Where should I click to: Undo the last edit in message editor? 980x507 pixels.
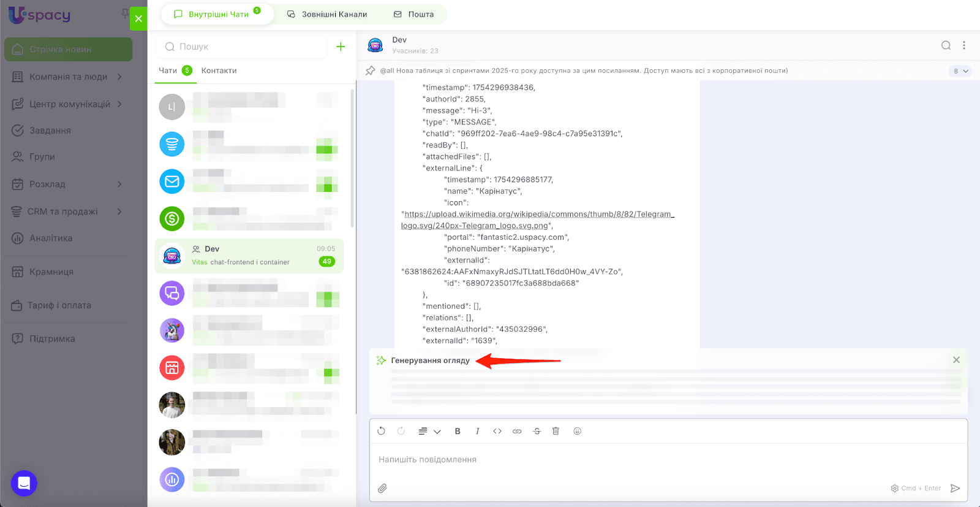[x=381, y=431]
